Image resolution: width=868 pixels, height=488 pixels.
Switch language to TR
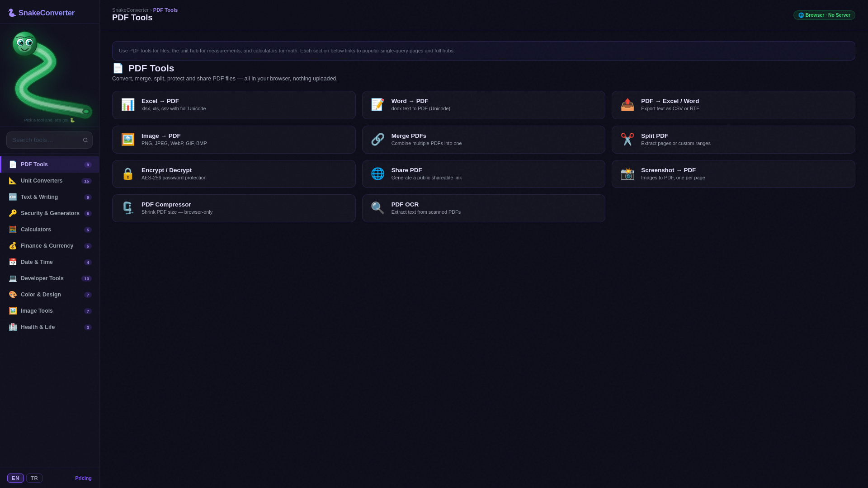pyautogui.click(x=34, y=478)
